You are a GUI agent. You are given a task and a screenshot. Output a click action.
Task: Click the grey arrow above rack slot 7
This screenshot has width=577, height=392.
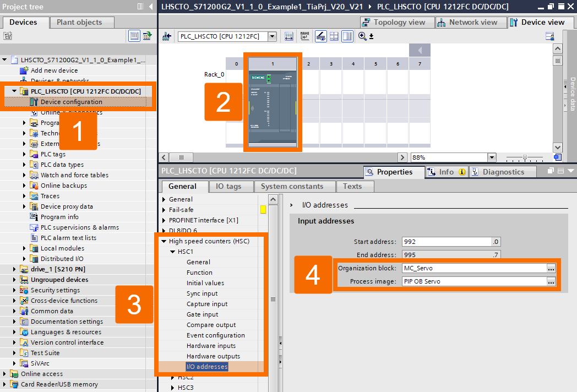pyautogui.click(x=420, y=50)
